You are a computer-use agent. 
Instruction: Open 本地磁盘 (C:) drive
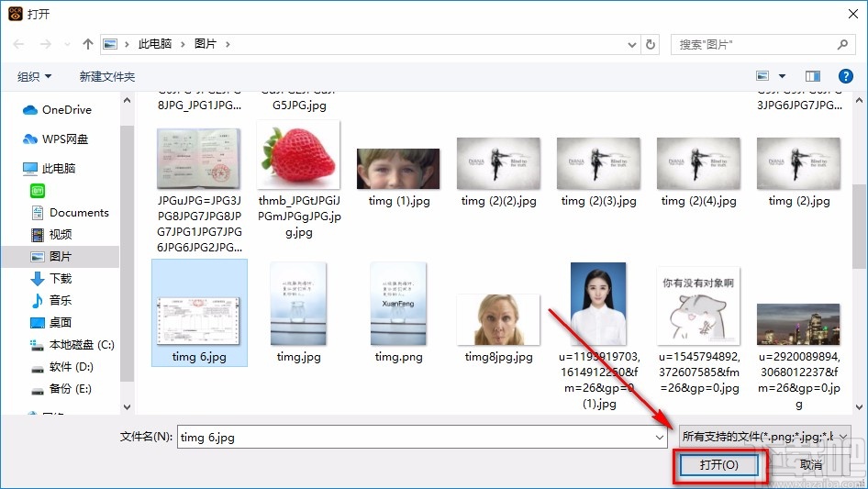(72, 344)
